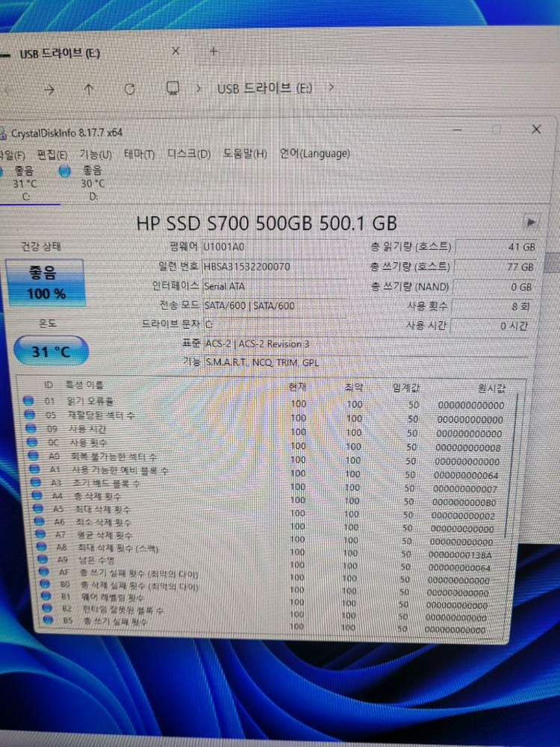The height and width of the screenshot is (747, 560).
Task: Click power on hours 0 시간
Action: pyautogui.click(x=490, y=326)
